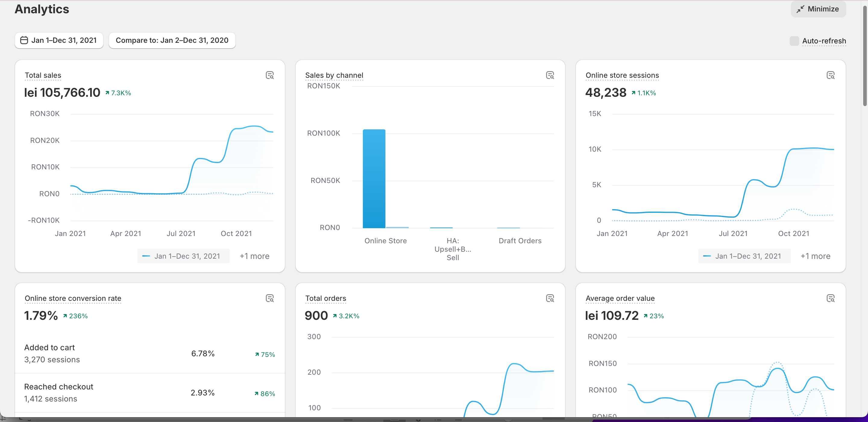Expand '+1 more' legend on Online store sessions
Viewport: 868px width, 422px height.
pyautogui.click(x=816, y=256)
